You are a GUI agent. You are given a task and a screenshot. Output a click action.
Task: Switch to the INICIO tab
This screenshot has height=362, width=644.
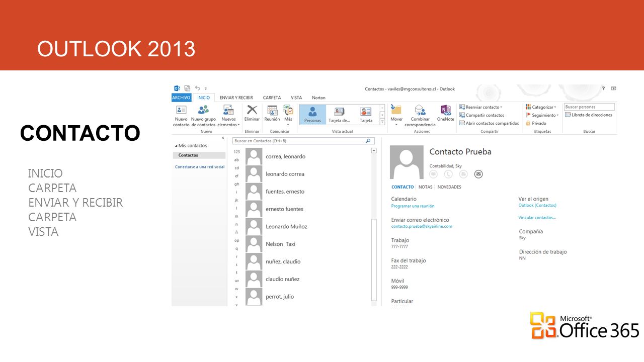click(x=204, y=98)
